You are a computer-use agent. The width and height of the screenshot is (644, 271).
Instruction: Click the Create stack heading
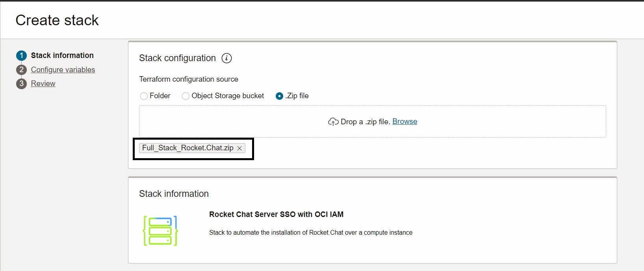57,21
